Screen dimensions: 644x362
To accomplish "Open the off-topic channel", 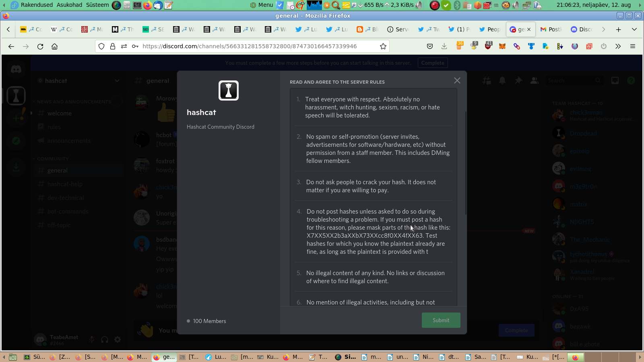I will coord(79,225).
